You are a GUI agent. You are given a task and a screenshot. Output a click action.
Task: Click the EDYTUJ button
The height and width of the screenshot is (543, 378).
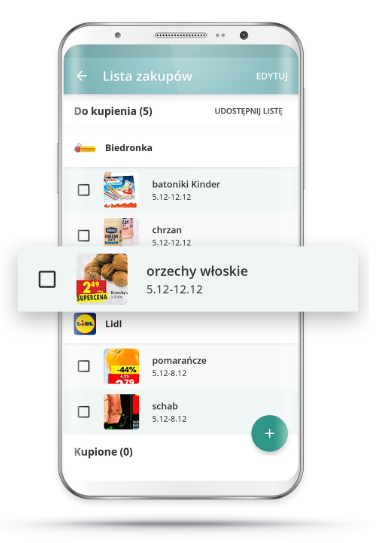(271, 76)
